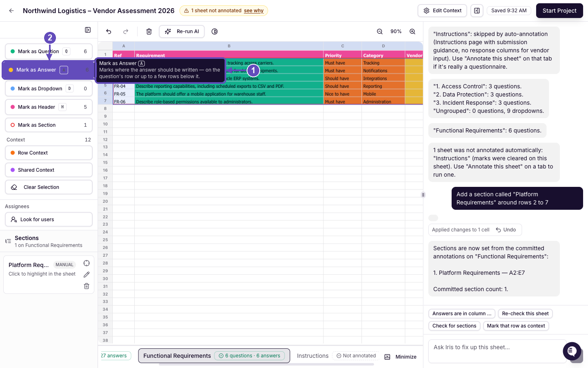Click the undo arrow in the toolbar
The width and height of the screenshot is (588, 368).
coord(109,31)
